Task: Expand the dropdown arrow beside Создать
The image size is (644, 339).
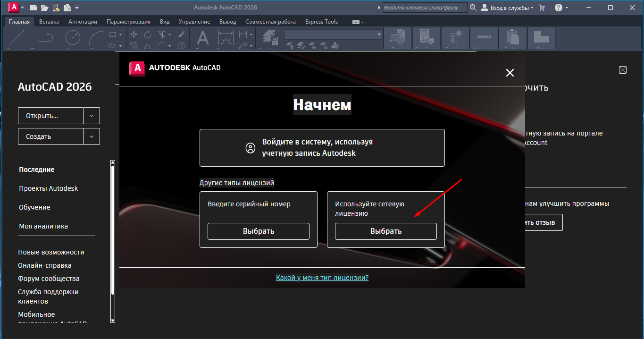Action: pos(92,136)
